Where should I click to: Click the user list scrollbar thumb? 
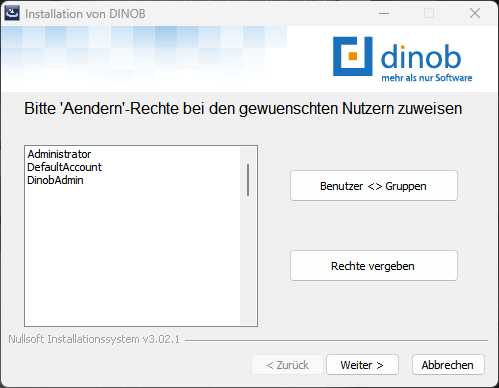point(248,180)
